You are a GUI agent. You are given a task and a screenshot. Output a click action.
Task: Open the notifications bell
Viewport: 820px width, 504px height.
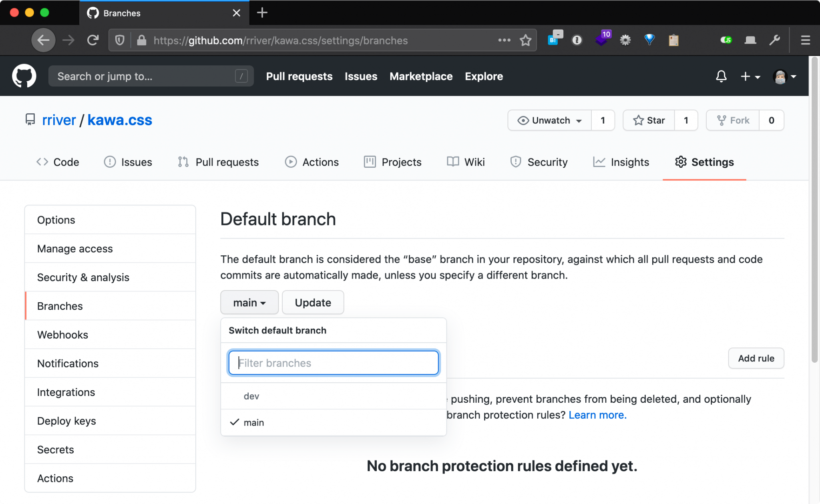coord(721,76)
